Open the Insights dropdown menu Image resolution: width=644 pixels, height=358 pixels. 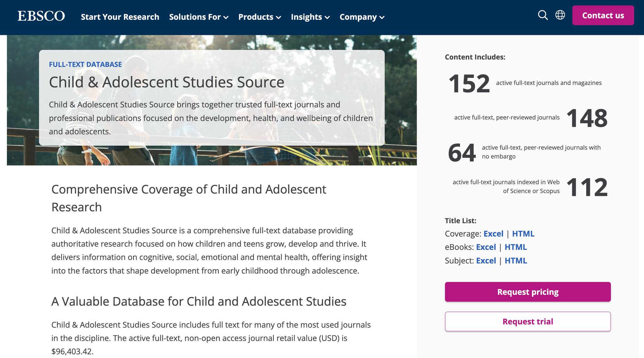[x=310, y=17]
